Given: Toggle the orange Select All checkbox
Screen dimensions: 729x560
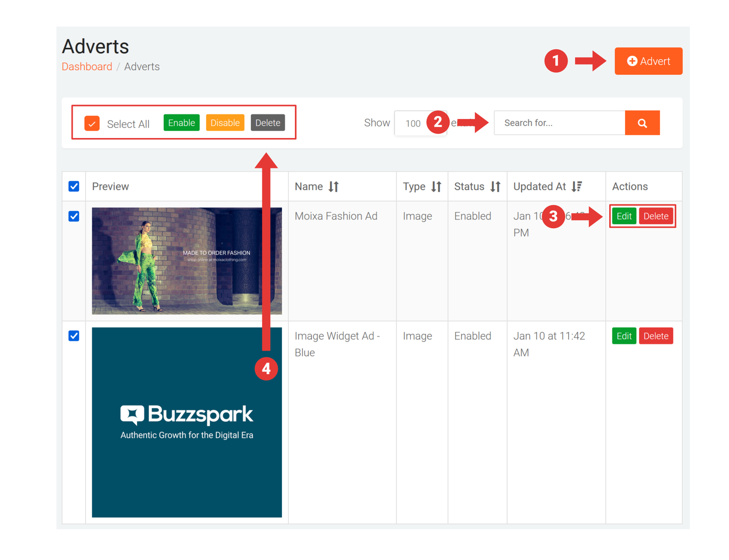Looking at the screenshot, I should point(92,123).
